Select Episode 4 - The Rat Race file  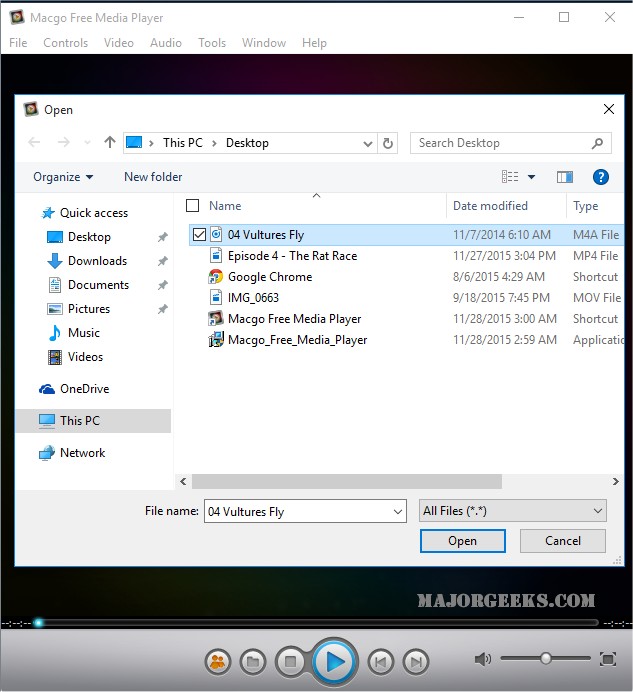pyautogui.click(x=292, y=256)
